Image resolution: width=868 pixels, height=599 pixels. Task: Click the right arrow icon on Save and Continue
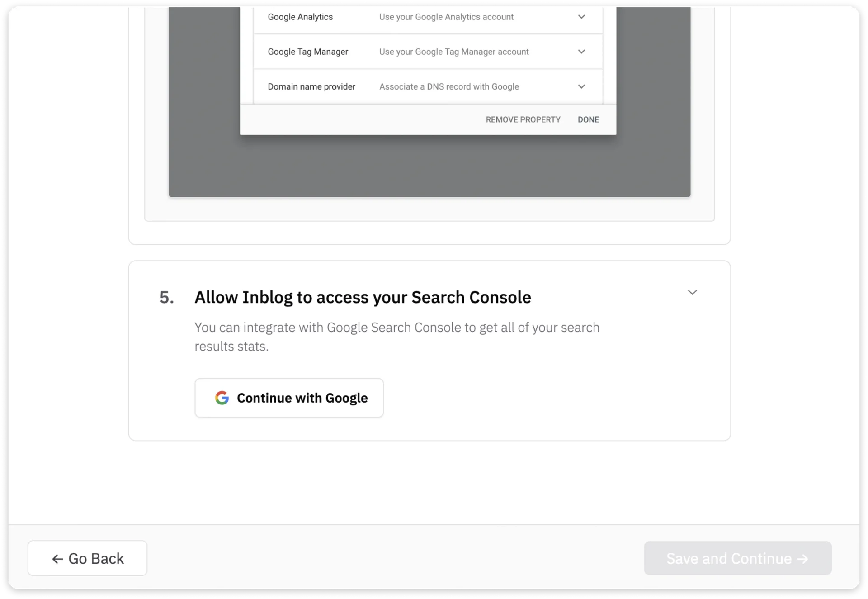pyautogui.click(x=802, y=558)
